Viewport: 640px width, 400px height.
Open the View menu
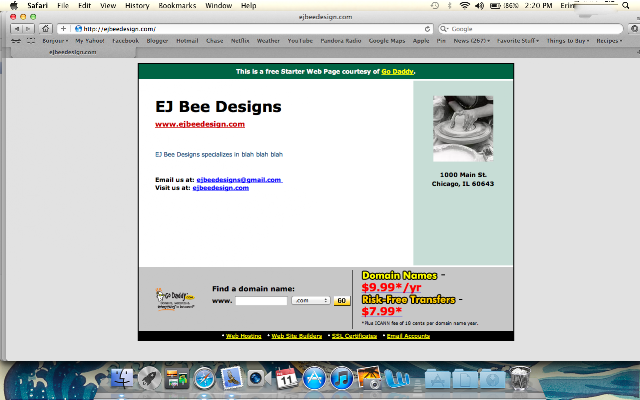coord(108,5)
